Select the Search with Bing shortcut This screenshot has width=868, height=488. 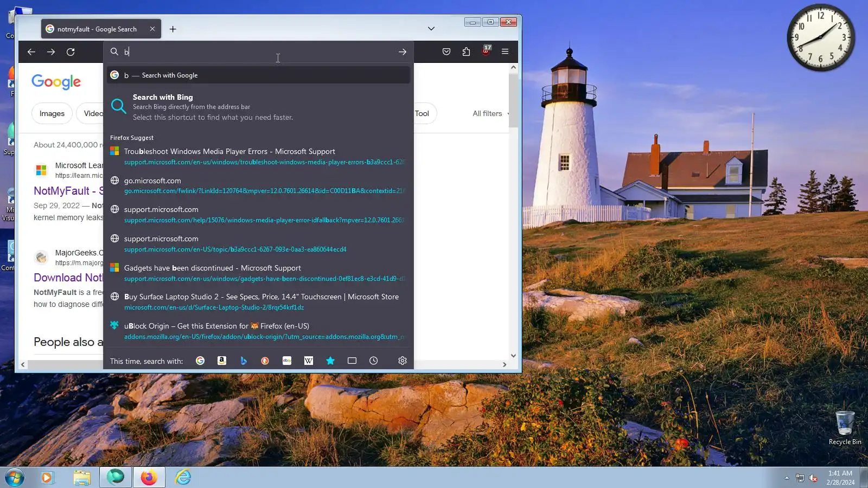(x=258, y=107)
